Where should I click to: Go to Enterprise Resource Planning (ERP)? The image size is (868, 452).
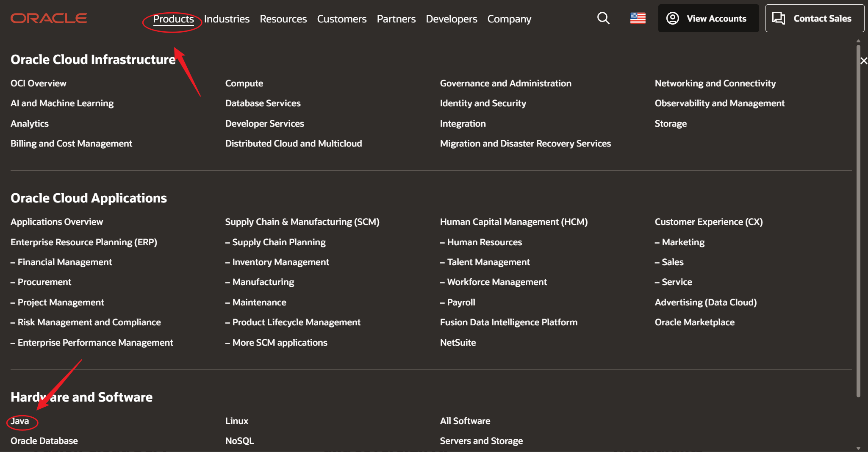click(x=84, y=242)
